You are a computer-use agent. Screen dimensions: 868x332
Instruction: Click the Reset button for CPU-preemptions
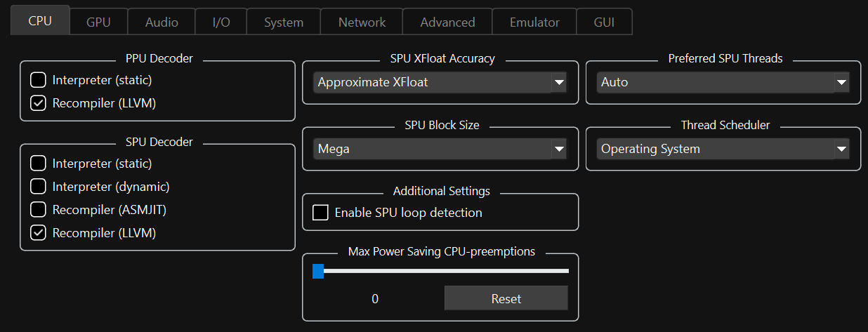point(506,298)
